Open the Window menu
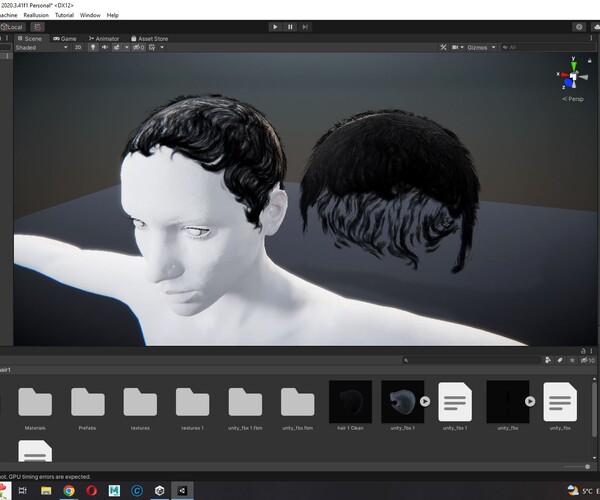Image resolution: width=600 pixels, height=500 pixels. 90,15
